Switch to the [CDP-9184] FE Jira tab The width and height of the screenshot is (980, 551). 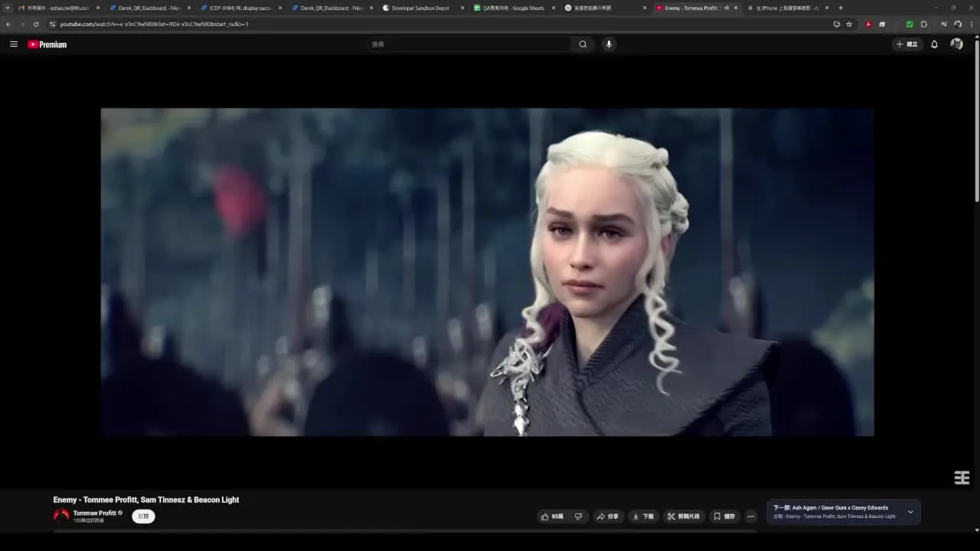(241, 8)
